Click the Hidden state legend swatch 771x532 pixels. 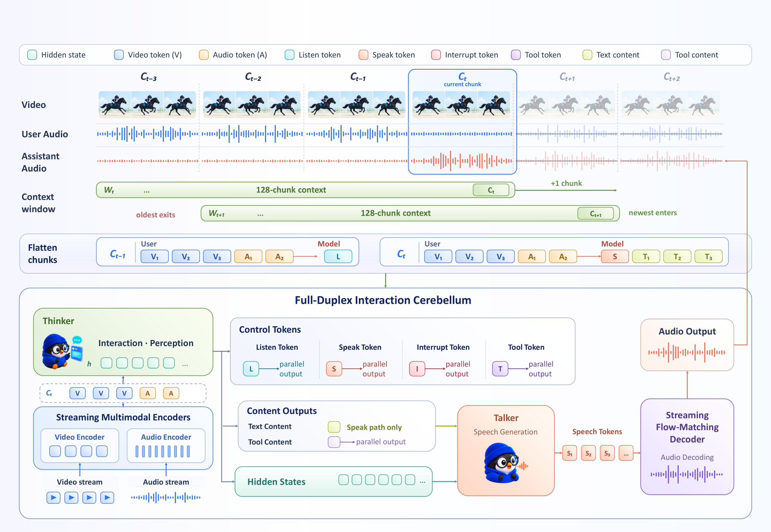point(32,55)
